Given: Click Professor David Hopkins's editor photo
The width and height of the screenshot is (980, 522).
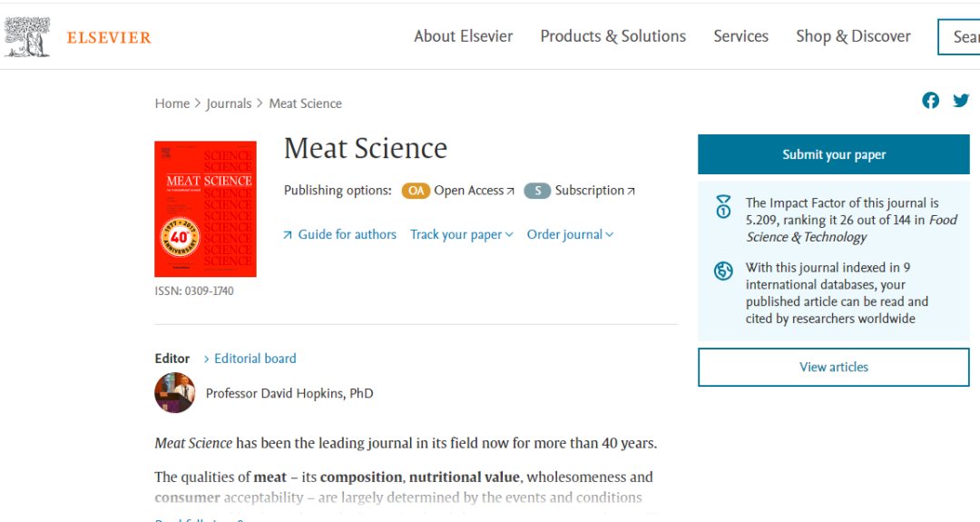Looking at the screenshot, I should (x=175, y=393).
